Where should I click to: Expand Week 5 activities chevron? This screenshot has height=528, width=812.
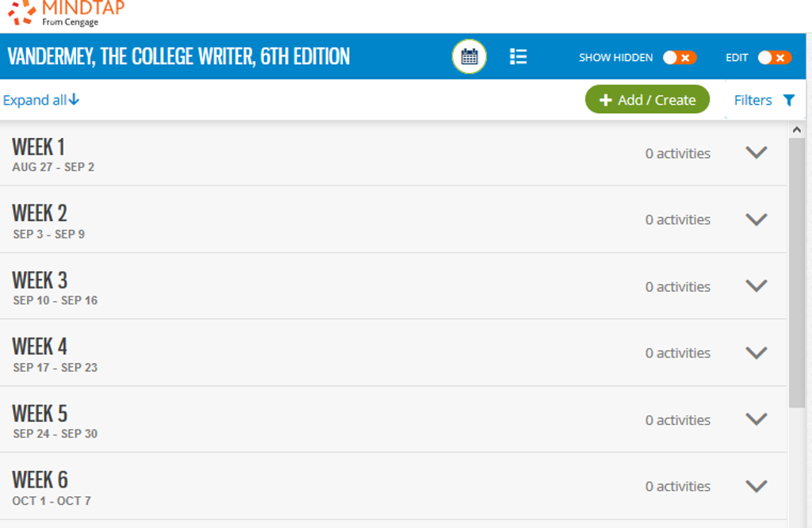pyautogui.click(x=756, y=419)
